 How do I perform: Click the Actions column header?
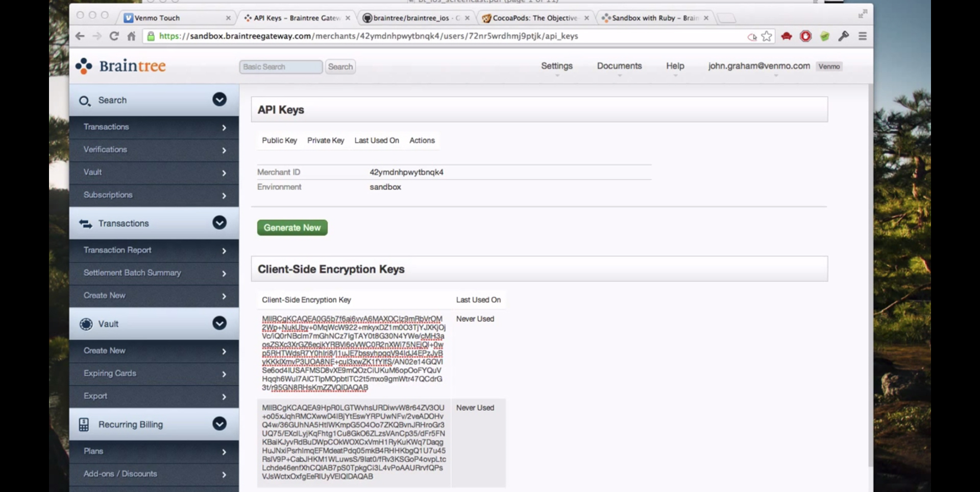[422, 140]
